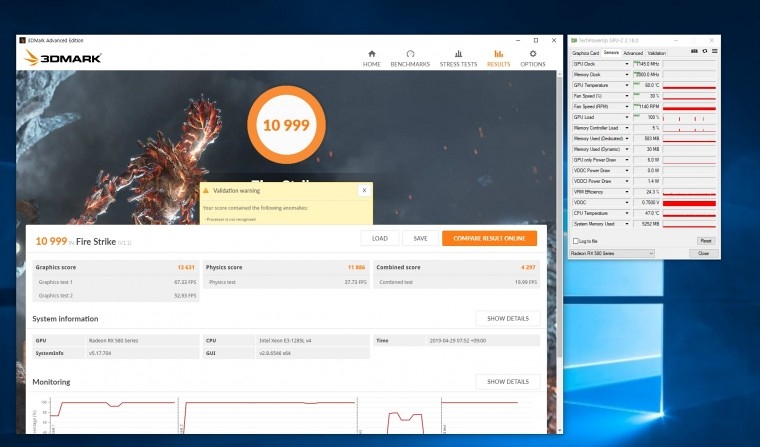This screenshot has width=760, height=447.
Task: Click the GPU-Z refresh icon
Action: click(705, 51)
